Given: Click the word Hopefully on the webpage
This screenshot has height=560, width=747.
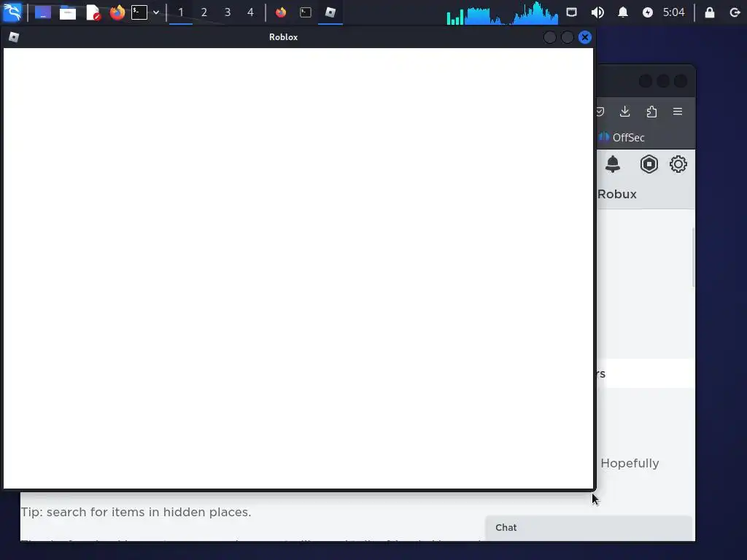Looking at the screenshot, I should pyautogui.click(x=630, y=463).
